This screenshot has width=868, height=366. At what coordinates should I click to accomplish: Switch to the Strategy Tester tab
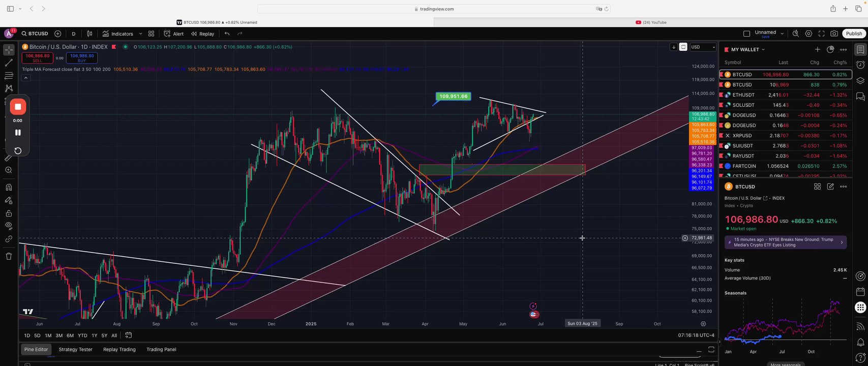(x=76, y=350)
